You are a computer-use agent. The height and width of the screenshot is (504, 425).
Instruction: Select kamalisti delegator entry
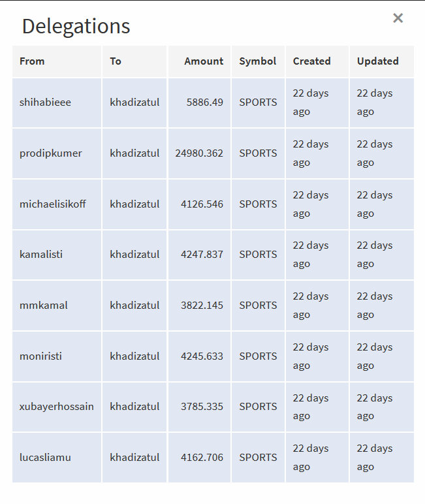pyautogui.click(x=41, y=255)
